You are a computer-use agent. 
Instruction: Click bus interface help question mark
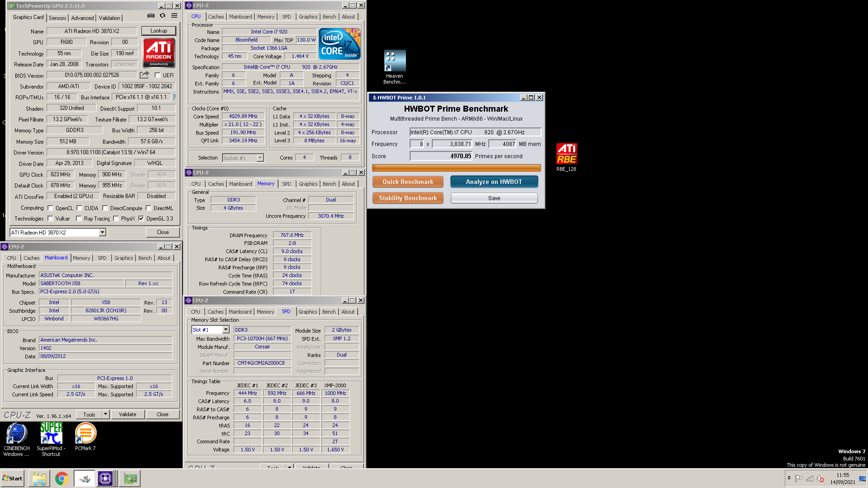pyautogui.click(x=174, y=97)
